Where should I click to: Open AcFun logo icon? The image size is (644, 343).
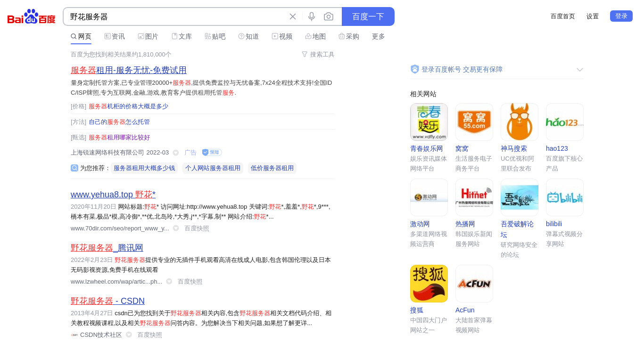pyautogui.click(x=474, y=284)
